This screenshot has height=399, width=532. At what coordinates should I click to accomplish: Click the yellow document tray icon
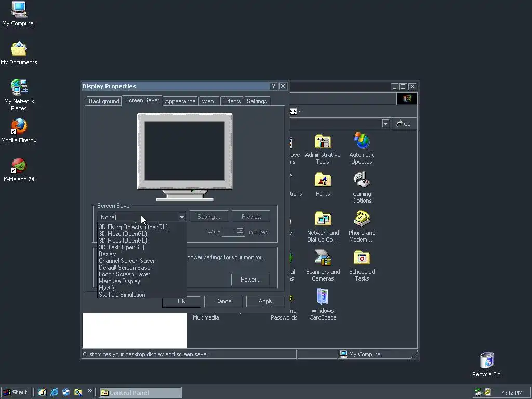click(x=488, y=392)
